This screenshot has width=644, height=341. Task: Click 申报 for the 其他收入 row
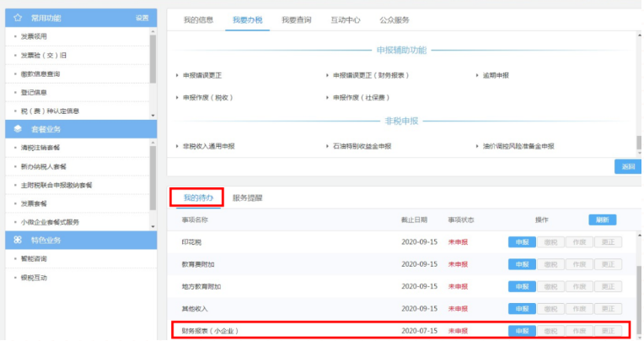pyautogui.click(x=522, y=309)
